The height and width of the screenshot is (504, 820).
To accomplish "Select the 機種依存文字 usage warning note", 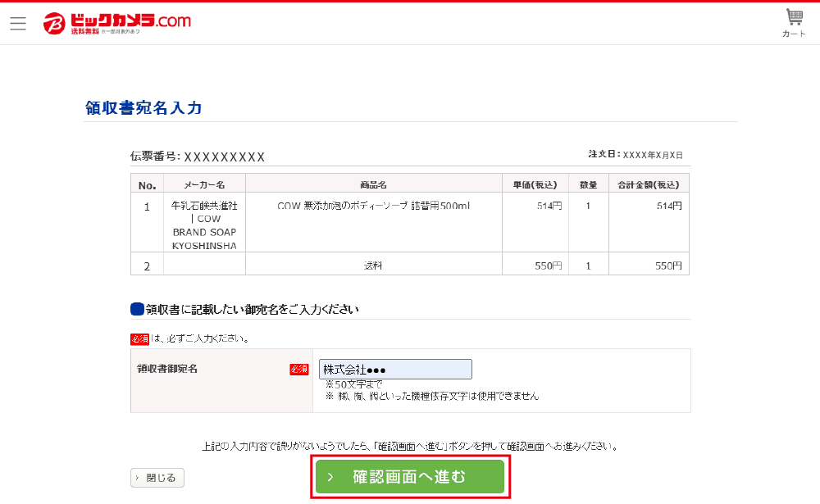I will pos(432,396).
